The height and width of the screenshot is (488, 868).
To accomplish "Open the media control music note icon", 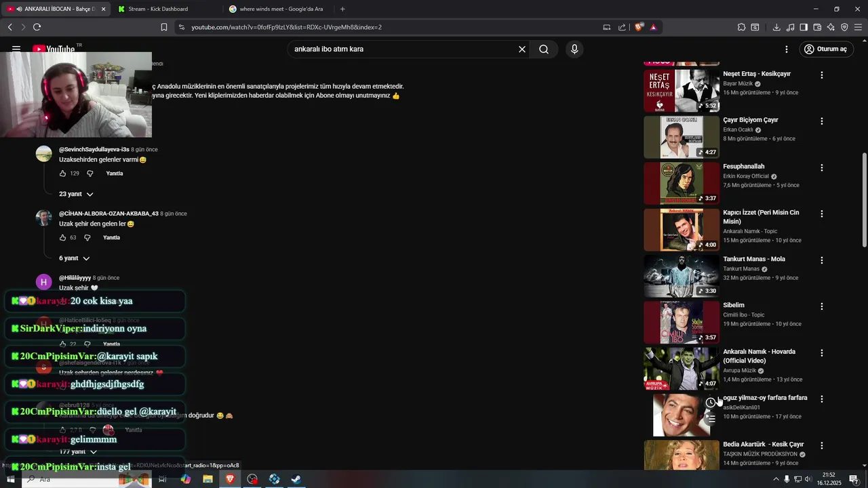I will coord(790,27).
